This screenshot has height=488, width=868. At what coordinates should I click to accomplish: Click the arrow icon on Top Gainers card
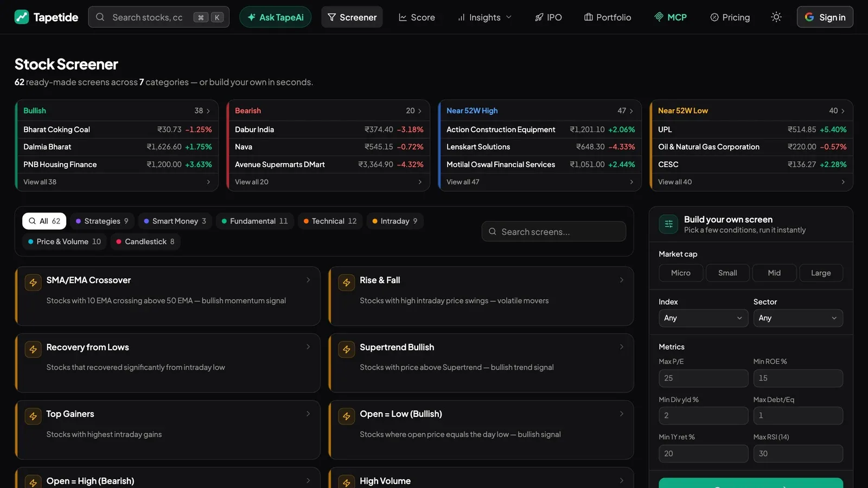point(308,414)
